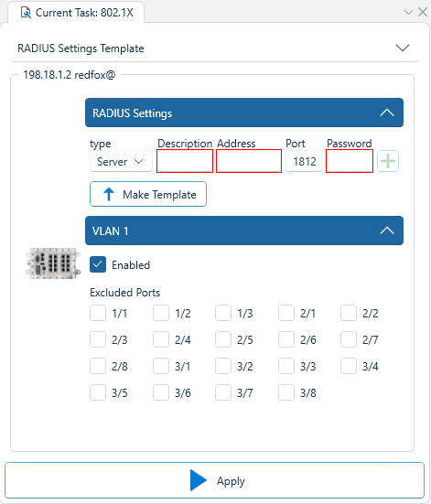
Task: Close the task panel with the X icon
Action: click(x=423, y=12)
